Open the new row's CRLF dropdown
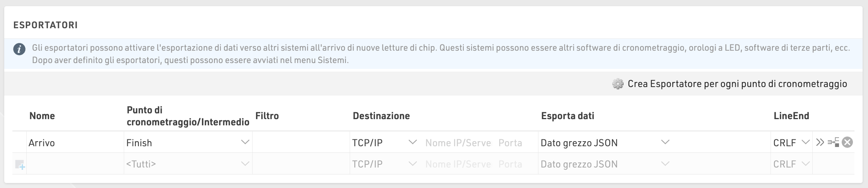This screenshot has width=868, height=188. click(806, 164)
